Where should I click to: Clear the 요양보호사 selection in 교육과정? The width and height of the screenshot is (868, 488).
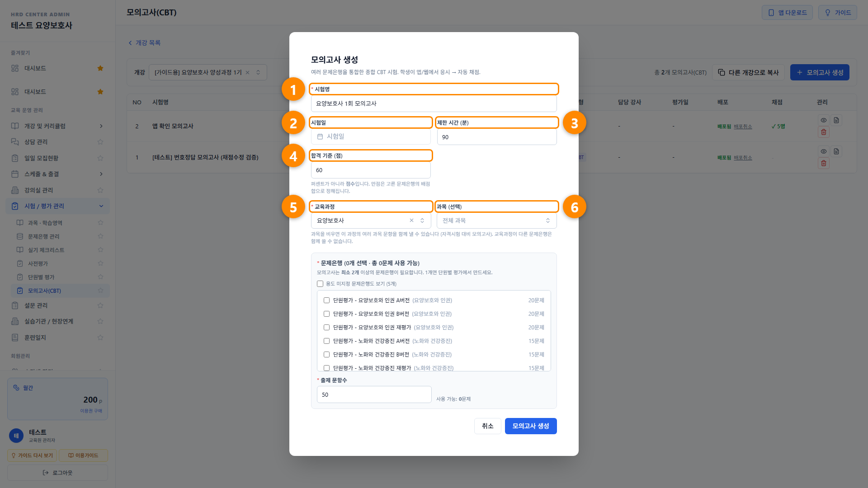411,221
